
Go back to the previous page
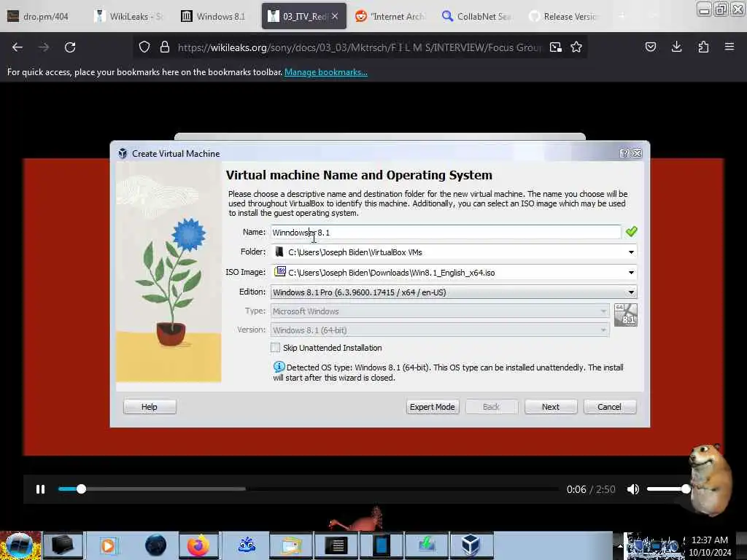[18, 47]
